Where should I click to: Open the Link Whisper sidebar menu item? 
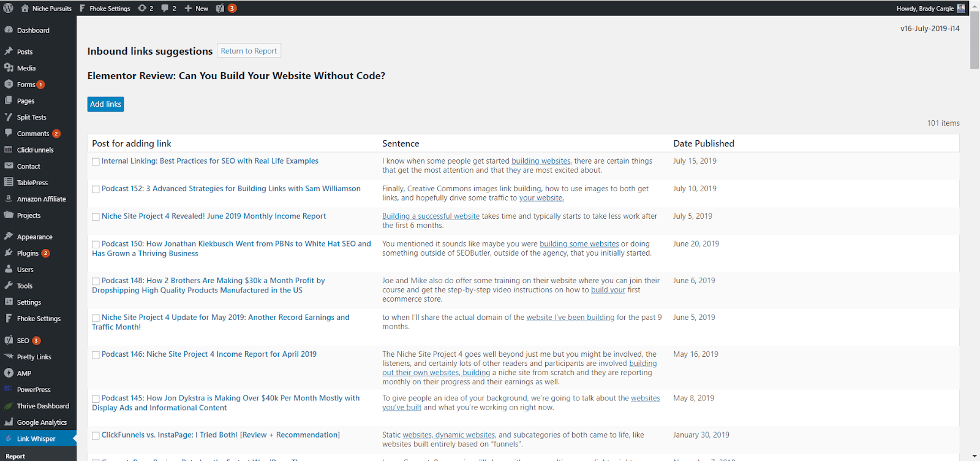point(36,439)
